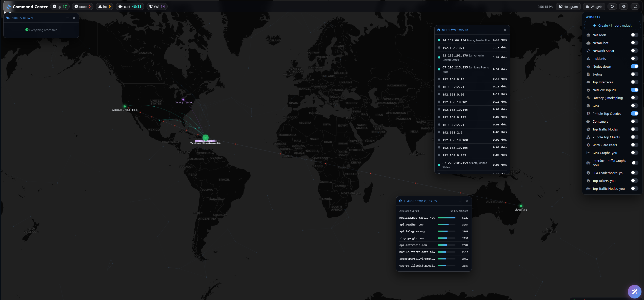Click the reset view icon in top bar
Viewport: 644px width, 300px height.
(x=612, y=7)
